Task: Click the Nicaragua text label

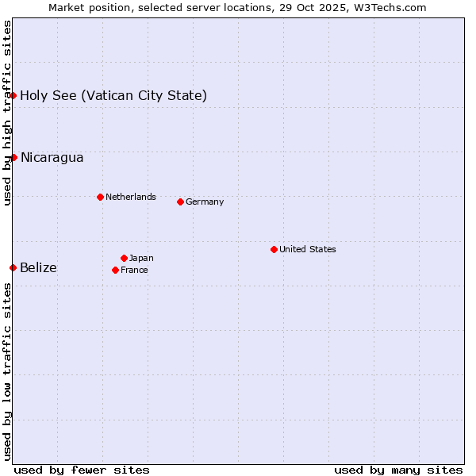Action: [52, 157]
